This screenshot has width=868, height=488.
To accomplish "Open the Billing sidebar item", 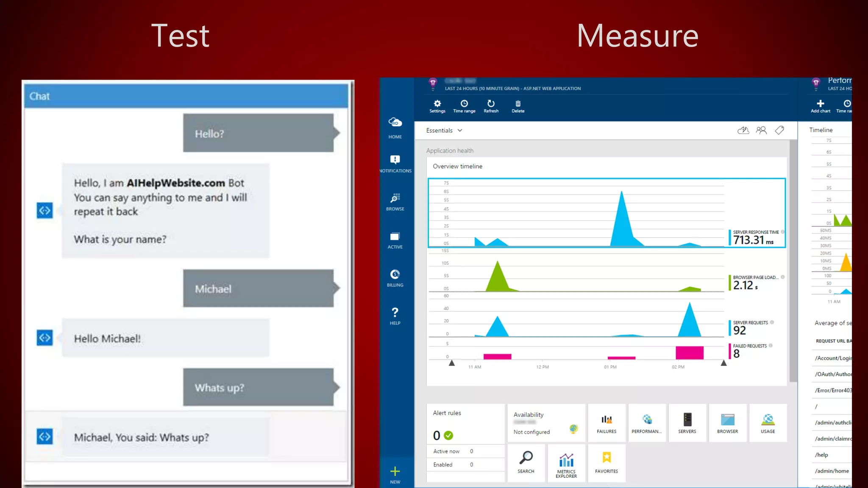I will coord(395,278).
